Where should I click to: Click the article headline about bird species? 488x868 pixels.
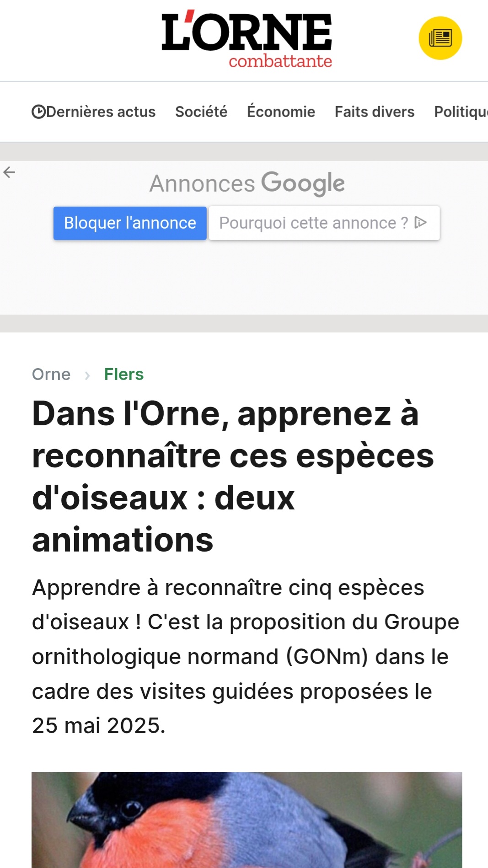tap(233, 477)
